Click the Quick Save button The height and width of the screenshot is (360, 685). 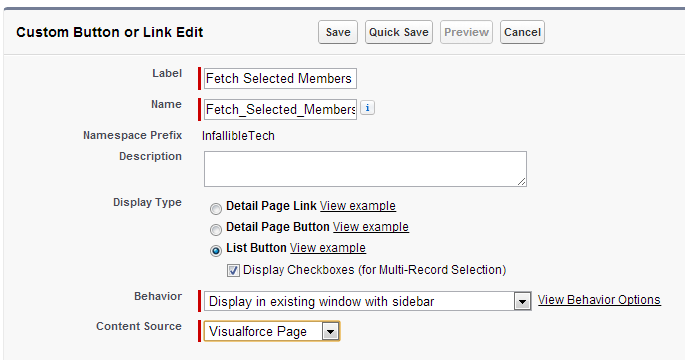[398, 32]
